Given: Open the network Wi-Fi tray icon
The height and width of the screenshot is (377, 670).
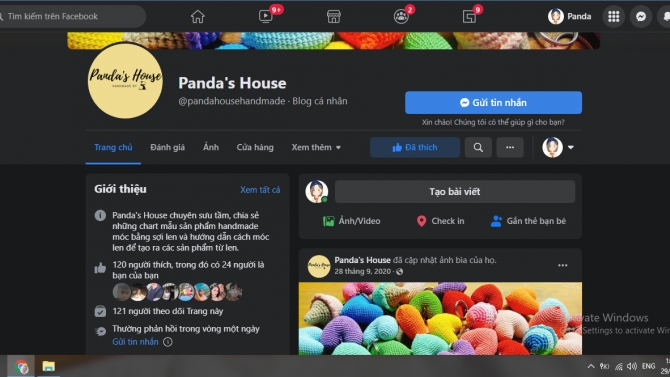Looking at the screenshot, I should point(619,366).
